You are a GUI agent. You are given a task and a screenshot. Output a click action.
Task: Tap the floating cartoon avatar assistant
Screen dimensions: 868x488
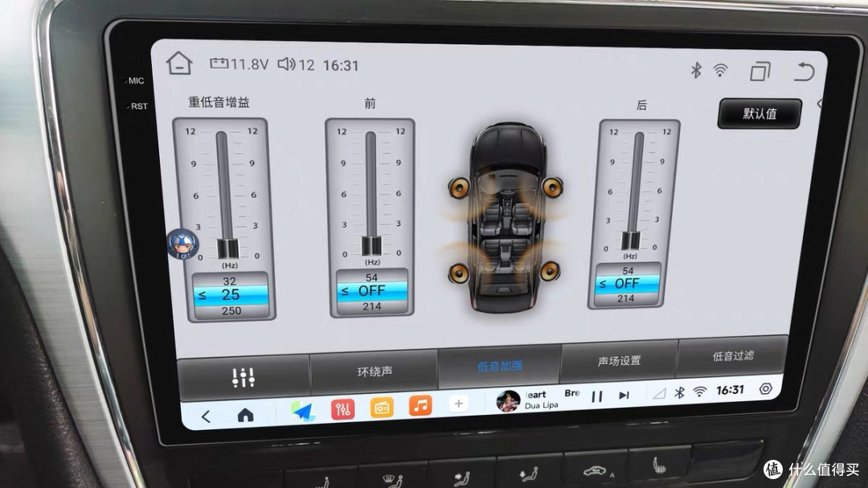tap(182, 244)
